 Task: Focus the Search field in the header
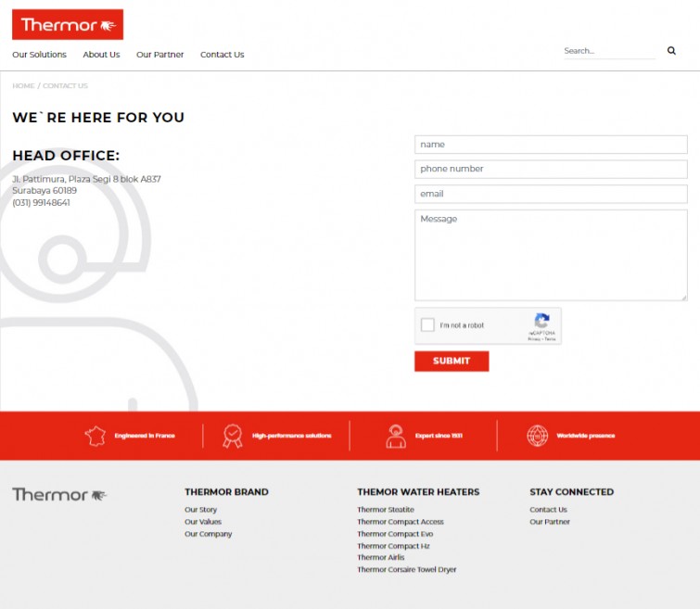coord(609,51)
